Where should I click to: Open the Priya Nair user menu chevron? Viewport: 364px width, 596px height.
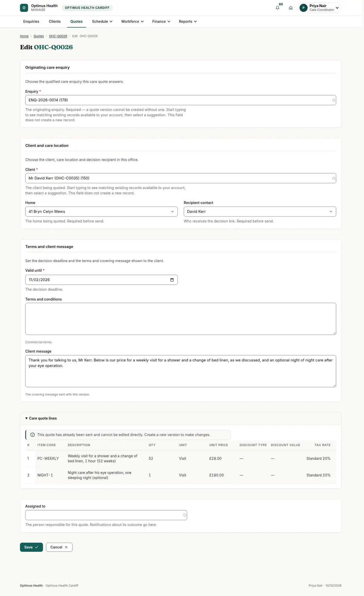[337, 8]
